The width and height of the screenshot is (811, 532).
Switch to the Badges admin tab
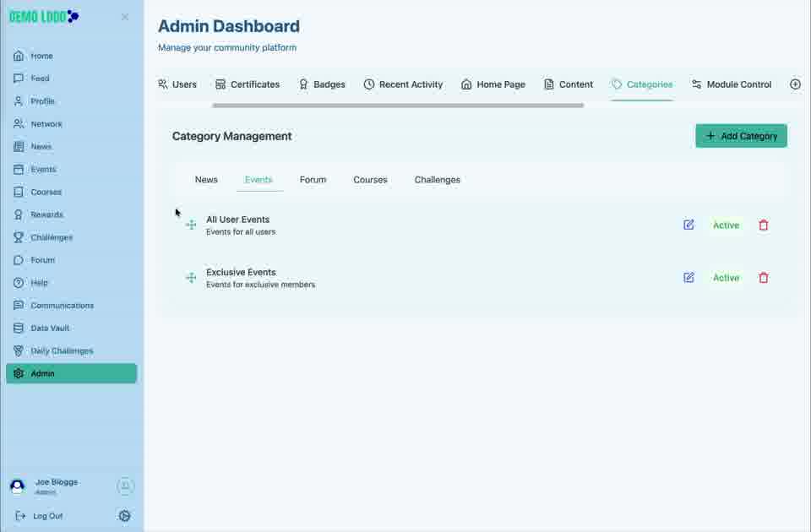coord(322,84)
